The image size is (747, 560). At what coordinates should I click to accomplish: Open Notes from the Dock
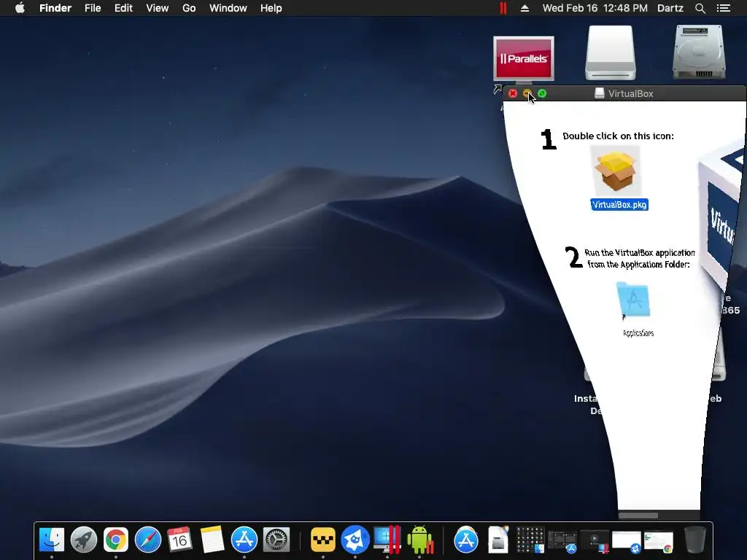tap(212, 540)
